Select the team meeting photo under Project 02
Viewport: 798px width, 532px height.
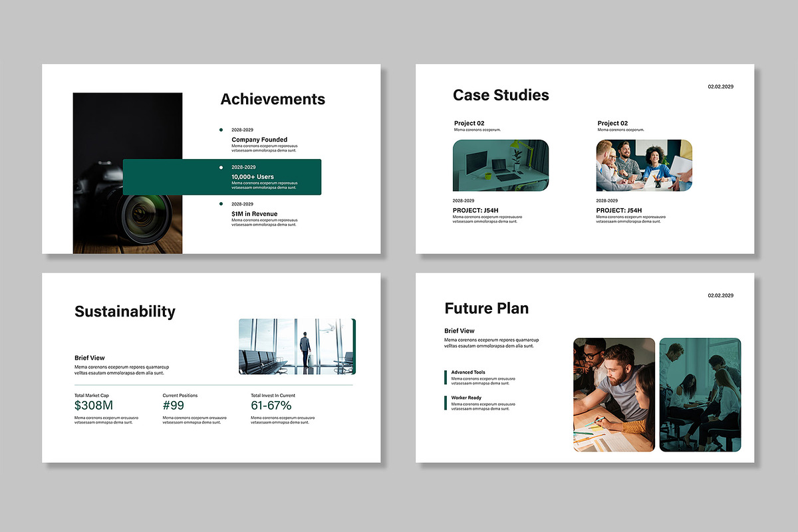point(643,165)
